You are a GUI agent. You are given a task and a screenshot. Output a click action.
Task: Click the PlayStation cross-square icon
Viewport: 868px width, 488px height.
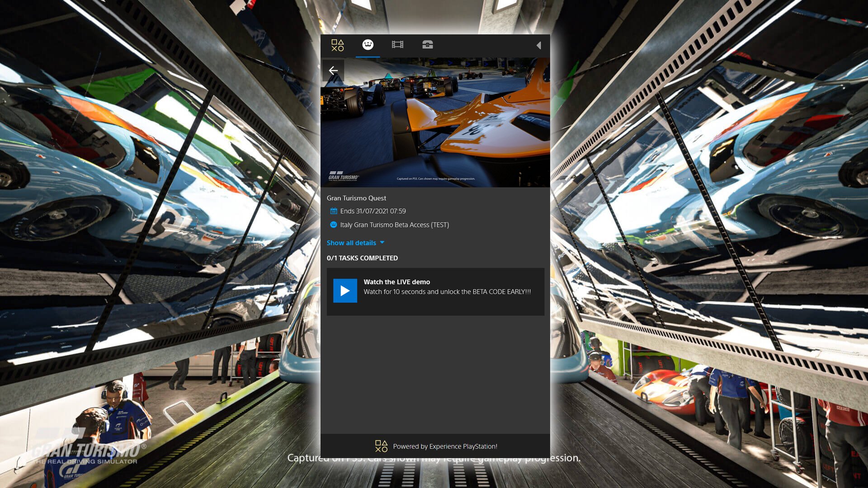(x=337, y=45)
